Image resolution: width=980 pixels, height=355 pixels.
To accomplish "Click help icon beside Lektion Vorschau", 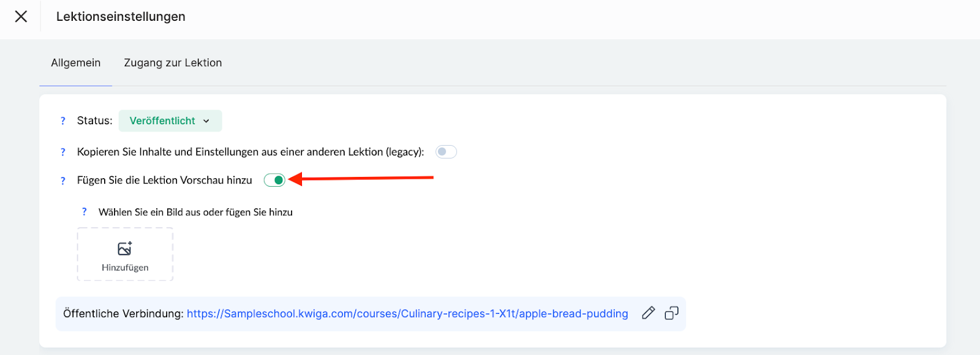I will (x=62, y=181).
